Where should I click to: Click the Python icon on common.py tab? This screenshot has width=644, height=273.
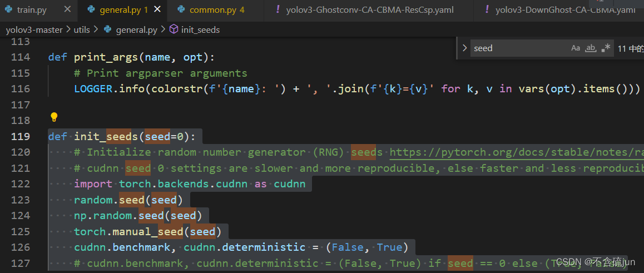[x=181, y=9]
